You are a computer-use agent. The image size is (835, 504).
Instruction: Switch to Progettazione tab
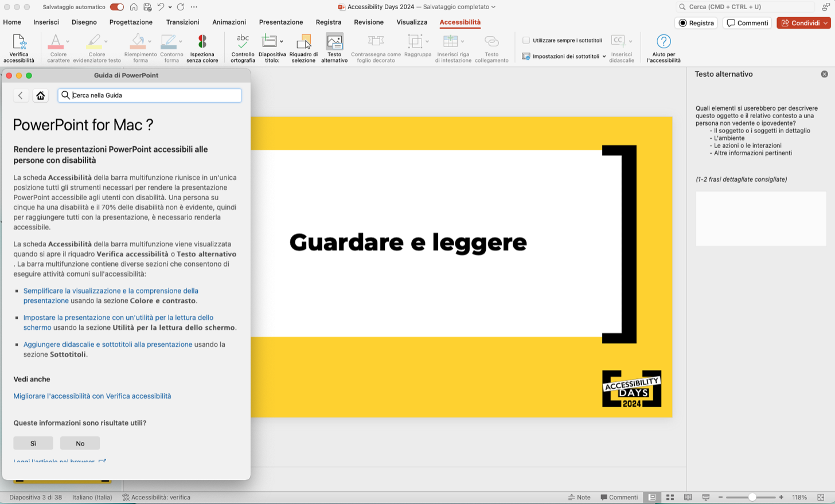pyautogui.click(x=131, y=22)
